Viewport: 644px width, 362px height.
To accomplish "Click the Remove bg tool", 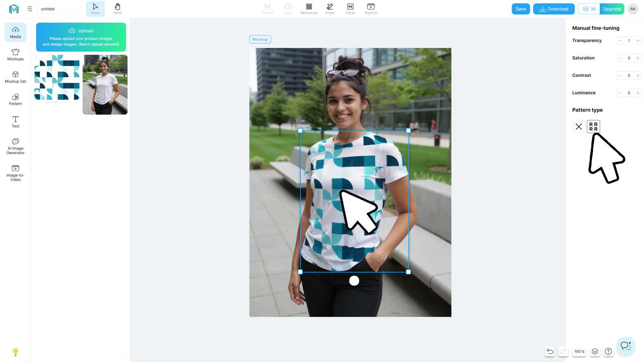I will [x=309, y=9].
